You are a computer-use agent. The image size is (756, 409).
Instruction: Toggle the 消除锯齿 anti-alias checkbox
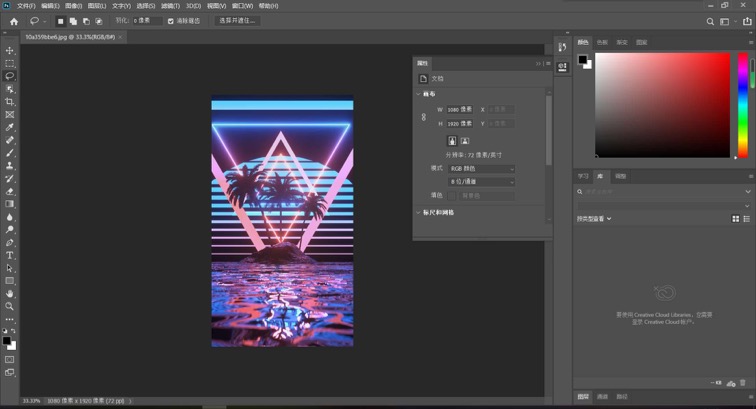pyautogui.click(x=171, y=21)
